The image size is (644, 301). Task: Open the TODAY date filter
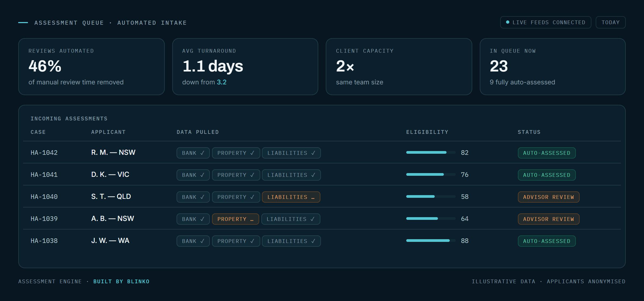[610, 22]
